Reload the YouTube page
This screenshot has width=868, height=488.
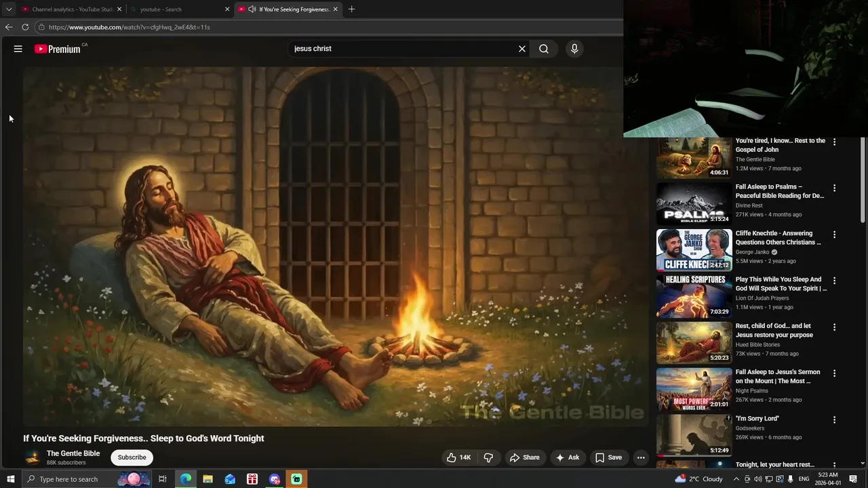point(25,27)
